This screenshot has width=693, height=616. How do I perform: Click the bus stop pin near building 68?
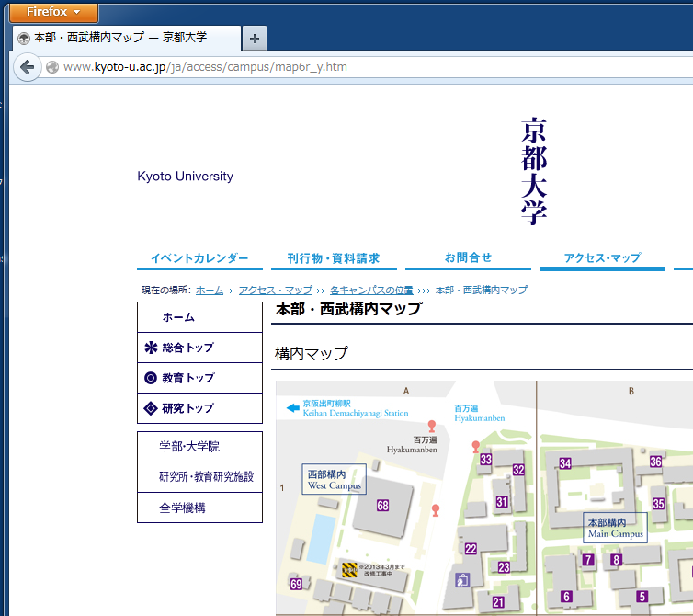click(436, 510)
